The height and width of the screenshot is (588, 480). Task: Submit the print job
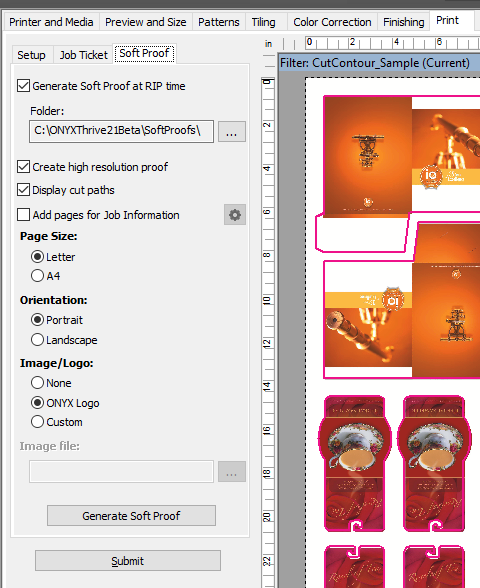point(128,561)
